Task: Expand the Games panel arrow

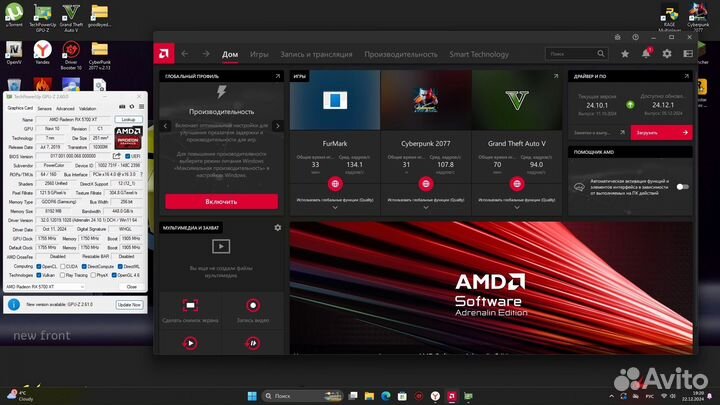Action: point(556,76)
